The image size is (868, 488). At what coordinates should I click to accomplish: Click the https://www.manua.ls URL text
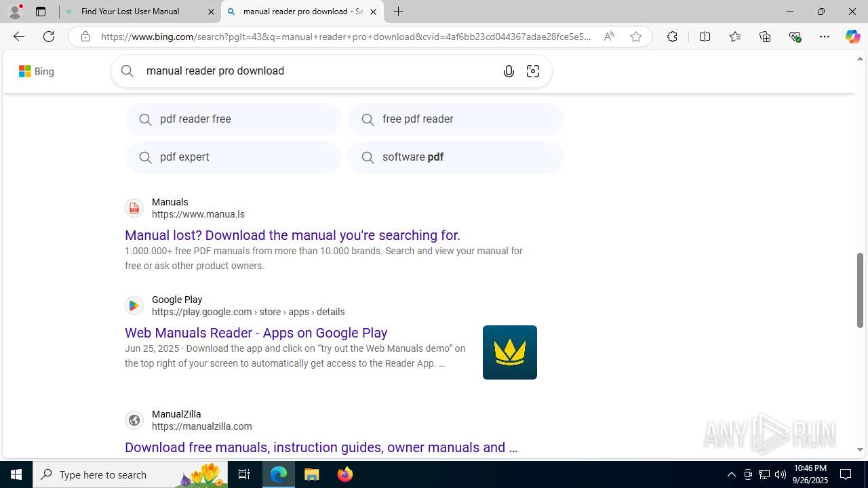point(198,214)
